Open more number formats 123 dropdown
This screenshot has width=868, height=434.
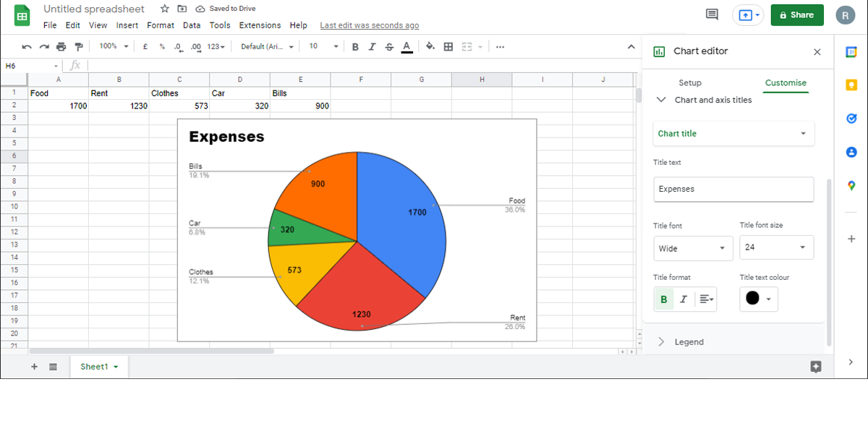(x=216, y=46)
